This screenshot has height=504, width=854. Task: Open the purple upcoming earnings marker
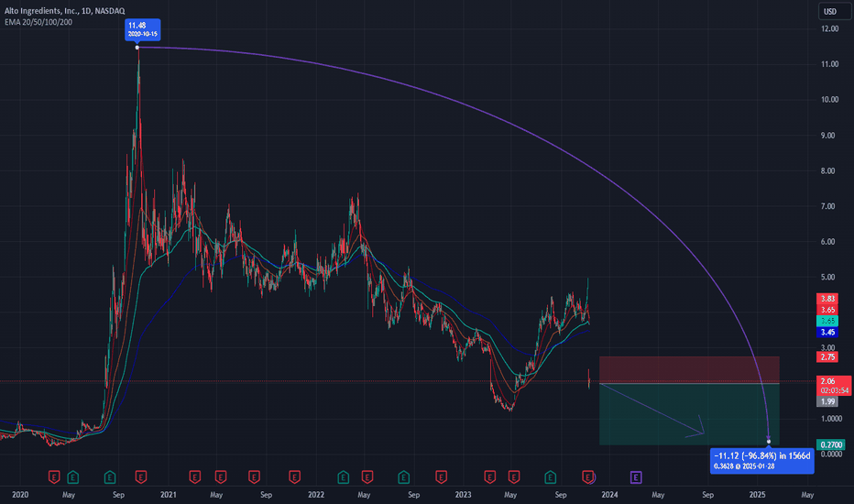(x=636, y=477)
